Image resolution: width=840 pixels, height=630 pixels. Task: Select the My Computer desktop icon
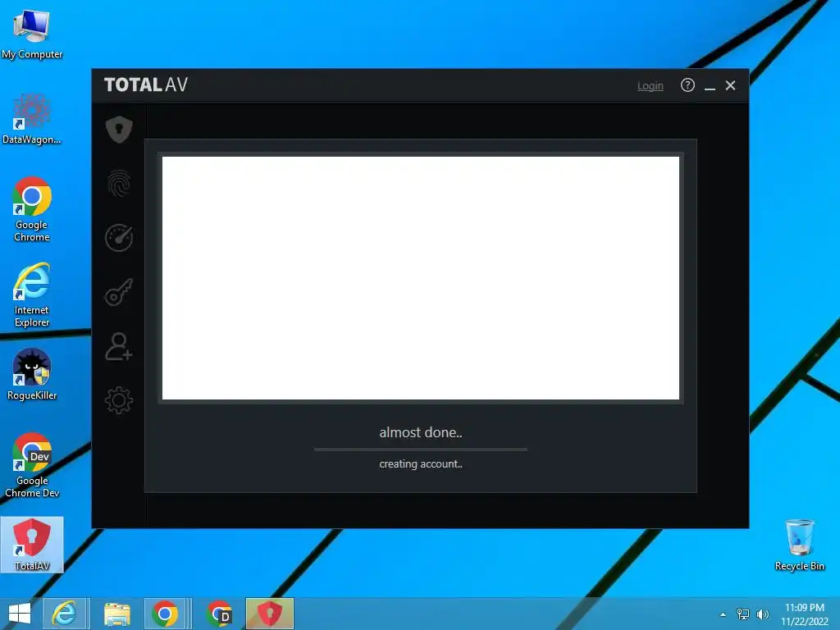(32, 34)
